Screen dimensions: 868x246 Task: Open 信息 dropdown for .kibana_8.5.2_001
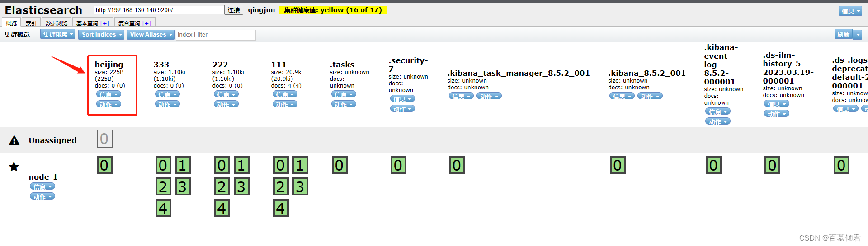pyautogui.click(x=622, y=96)
